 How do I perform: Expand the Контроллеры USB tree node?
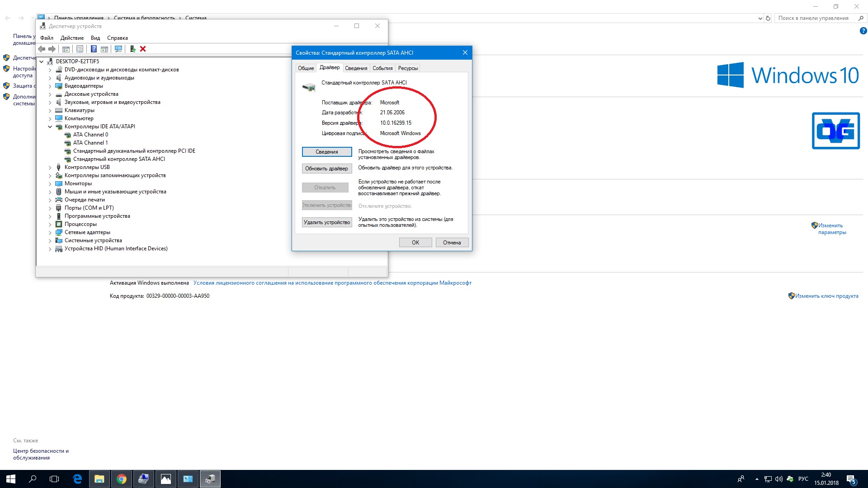[50, 168]
